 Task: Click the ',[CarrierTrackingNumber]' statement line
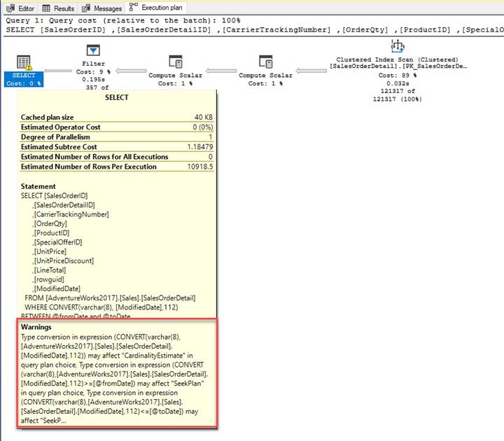(x=71, y=214)
